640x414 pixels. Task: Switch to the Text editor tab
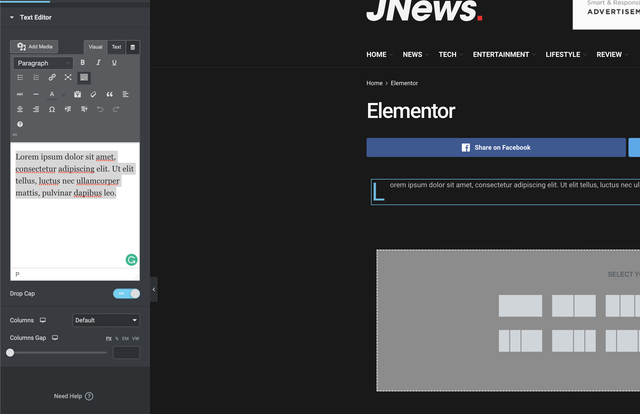[x=116, y=47]
